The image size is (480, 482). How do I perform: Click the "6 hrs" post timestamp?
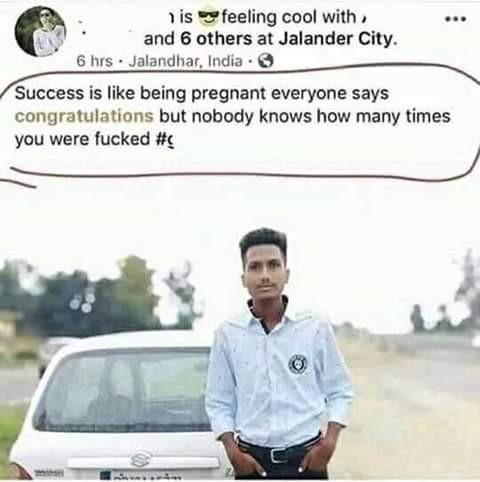click(94, 61)
